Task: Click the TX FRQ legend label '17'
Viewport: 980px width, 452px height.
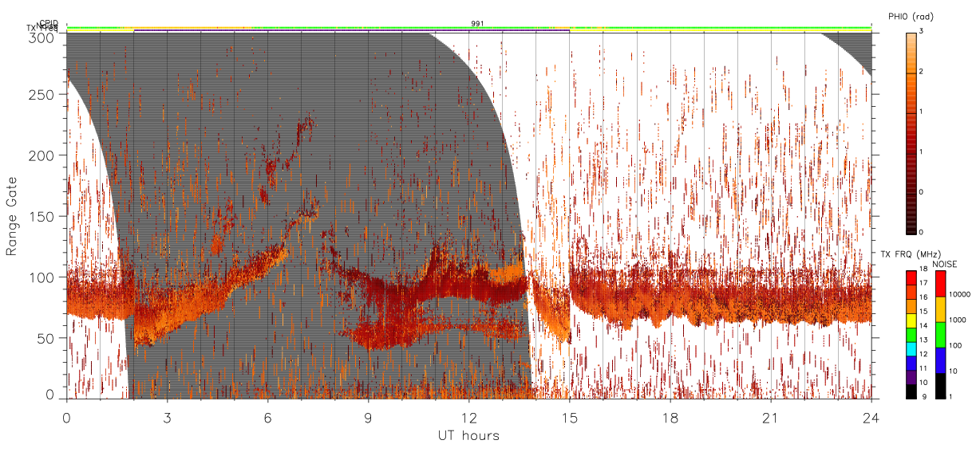Action: (923, 284)
